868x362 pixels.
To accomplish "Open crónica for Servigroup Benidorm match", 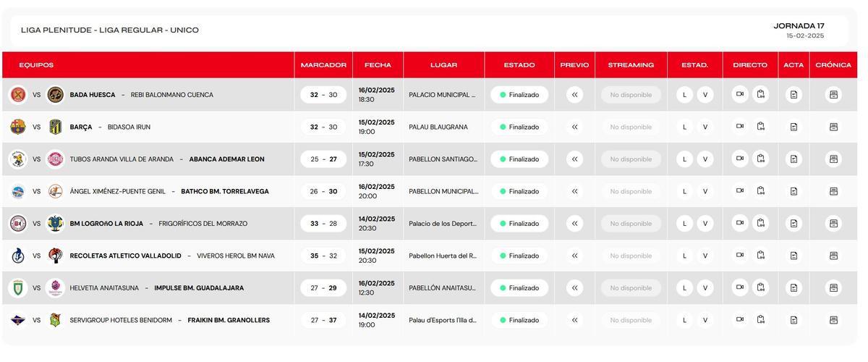I will pyautogui.click(x=833, y=320).
